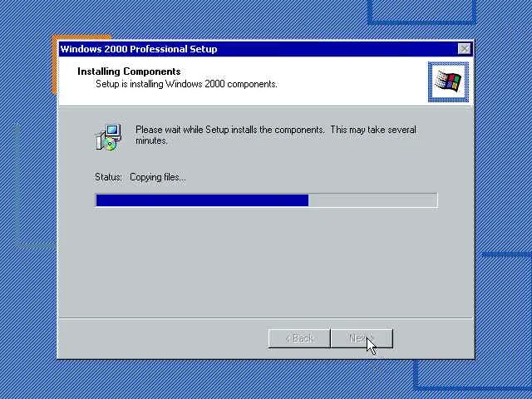The height and width of the screenshot is (399, 532).
Task: Click 'Setup is installing Windows 2000 components' subtitle
Action: pyautogui.click(x=186, y=84)
